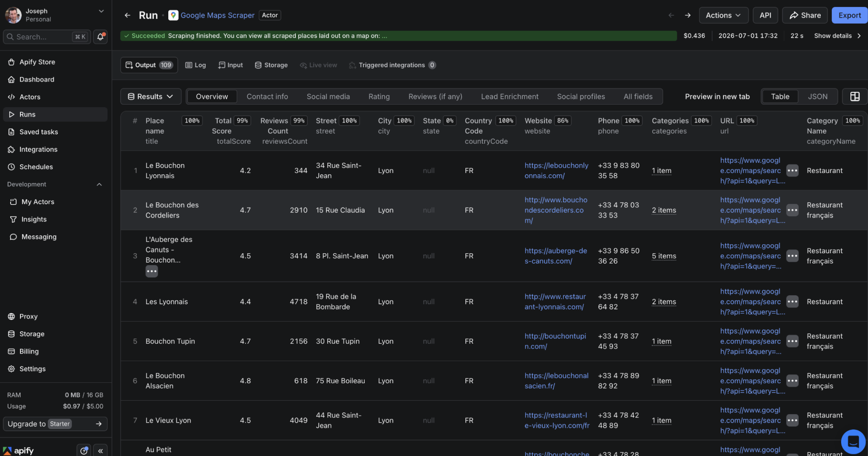Select the Rating view
Viewport: 868px width, 456px height.
tap(379, 96)
